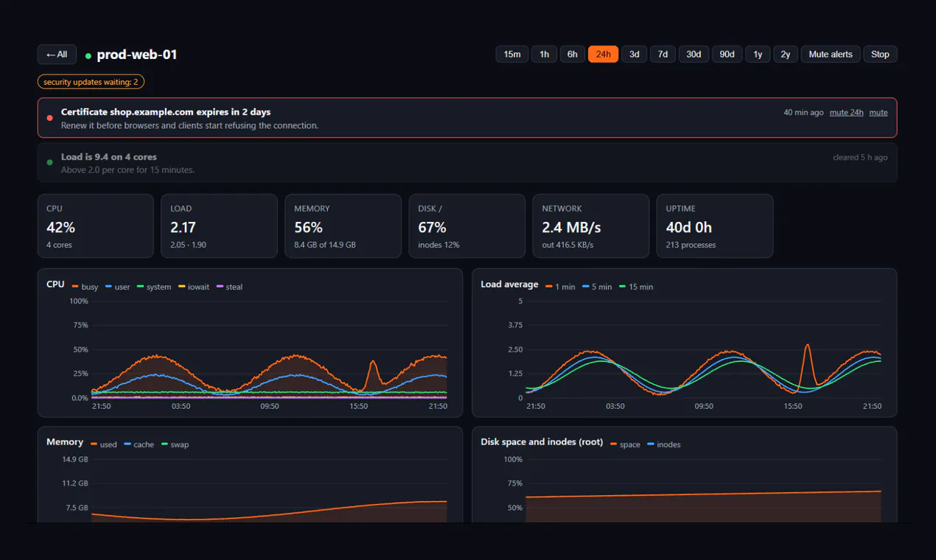
Task: Select the highlighted 24h range
Action: [603, 55]
